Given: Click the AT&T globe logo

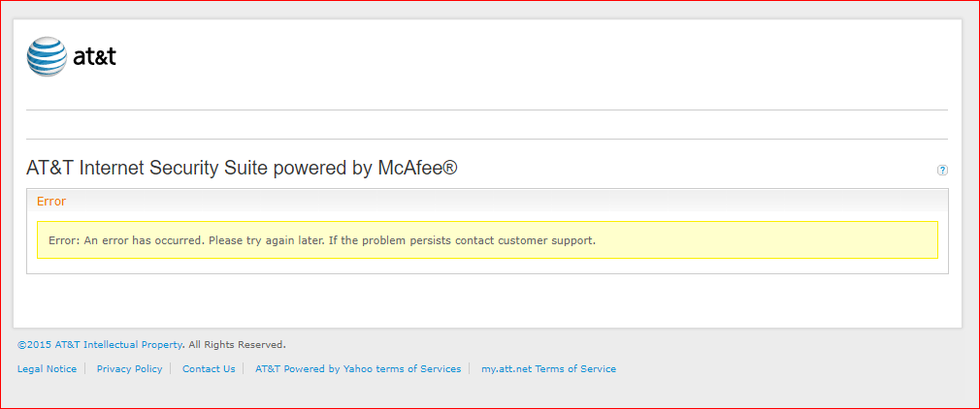Looking at the screenshot, I should [x=47, y=56].
